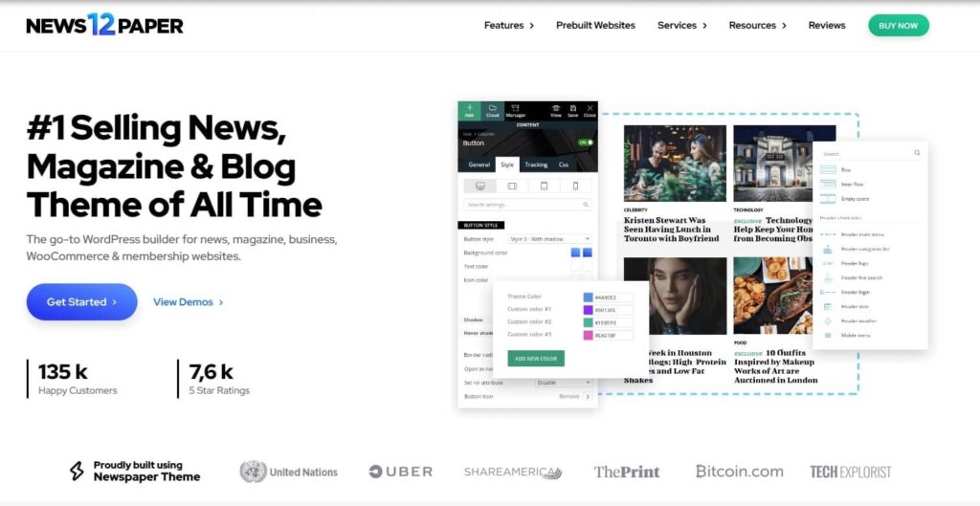Image resolution: width=980 pixels, height=506 pixels.
Task: Click the Theme Color hex value field
Action: pos(613,297)
